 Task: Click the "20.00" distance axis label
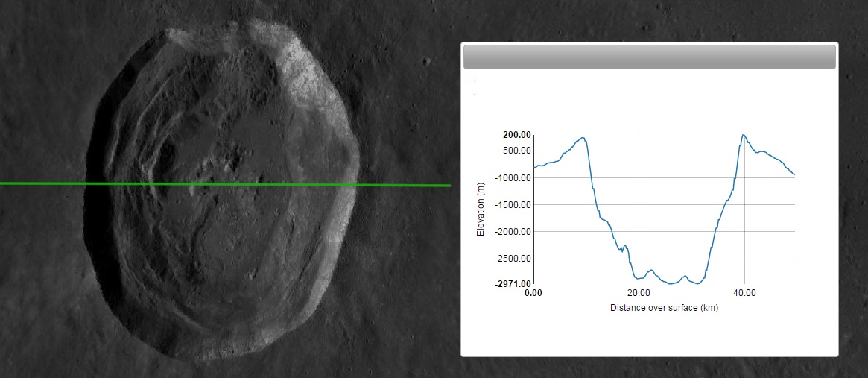(x=639, y=292)
